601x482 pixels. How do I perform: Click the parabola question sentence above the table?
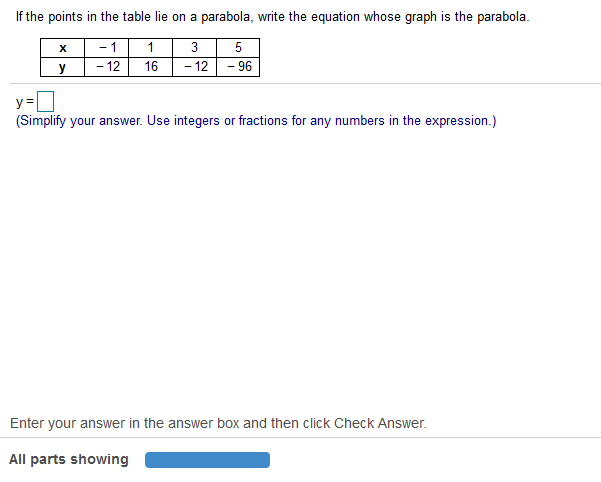[x=270, y=17]
